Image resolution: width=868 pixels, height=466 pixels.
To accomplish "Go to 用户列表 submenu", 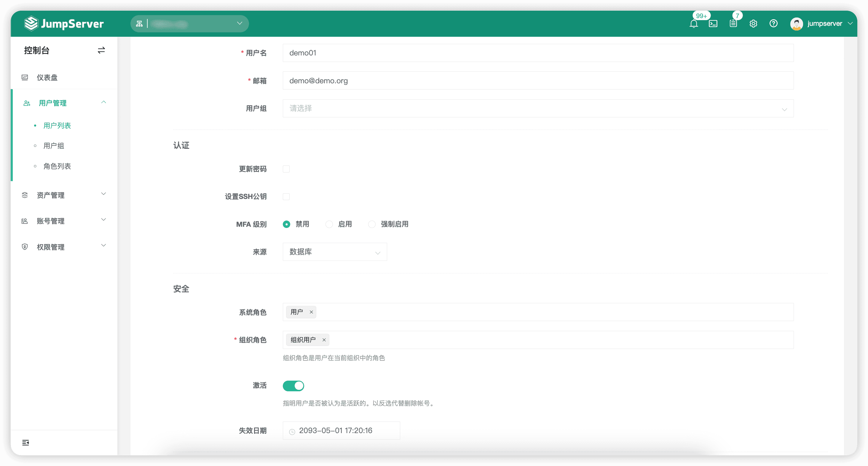I will click(x=57, y=126).
